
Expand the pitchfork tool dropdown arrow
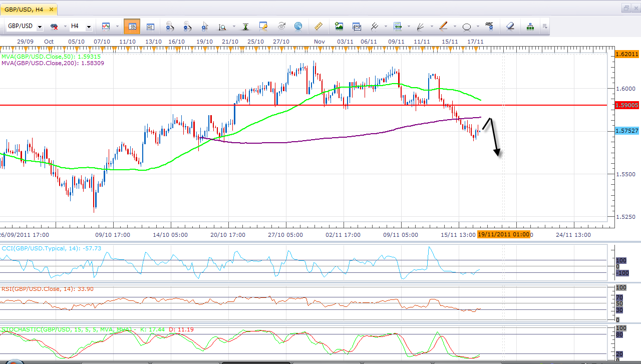pos(385,26)
